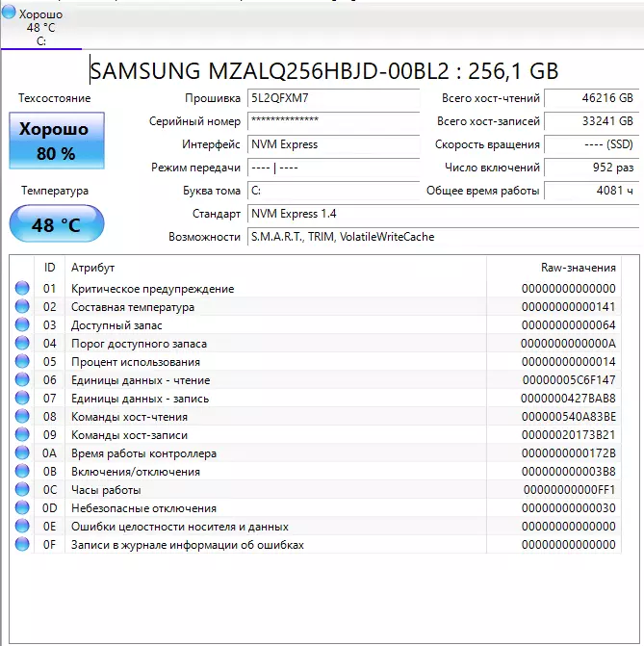Click the Интерфейс field showing NVM Express

point(333,144)
